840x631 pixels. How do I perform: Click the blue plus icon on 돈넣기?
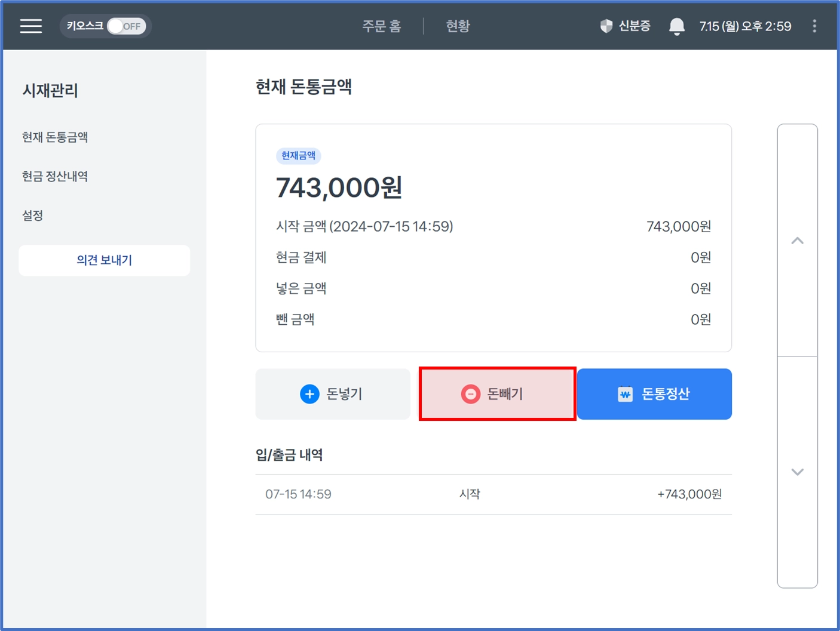[309, 394]
